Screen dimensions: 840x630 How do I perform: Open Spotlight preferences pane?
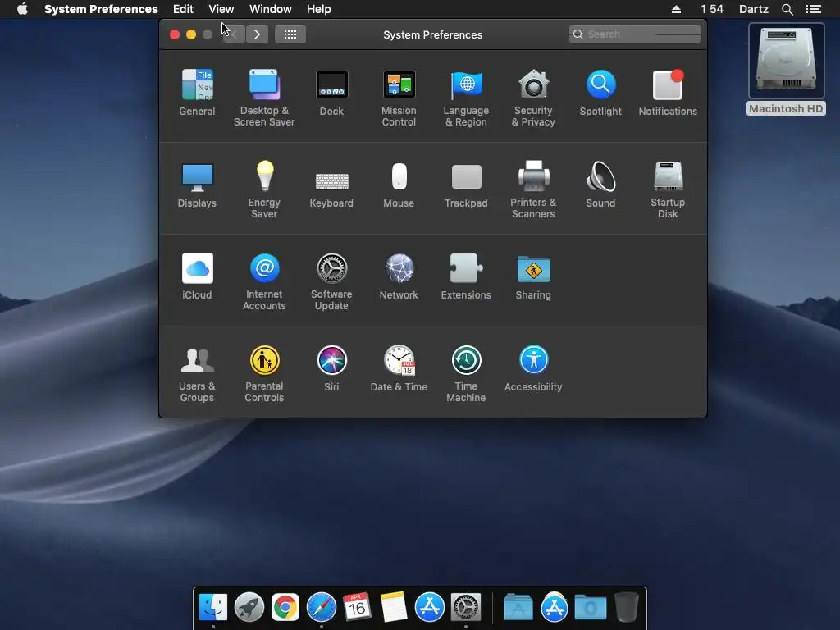click(x=600, y=92)
